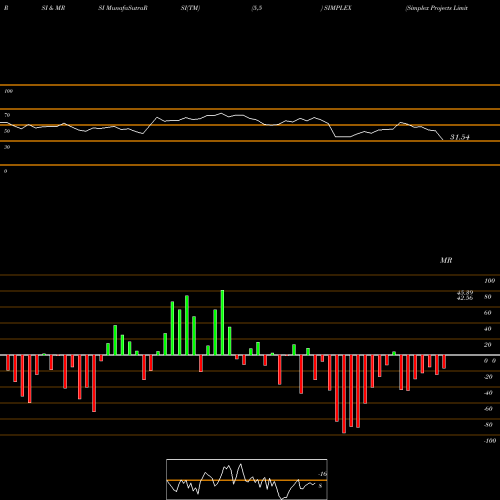The width and height of the screenshot is (500, 500).
Task: Click the -60 label on MR axis
Action: 488,409
